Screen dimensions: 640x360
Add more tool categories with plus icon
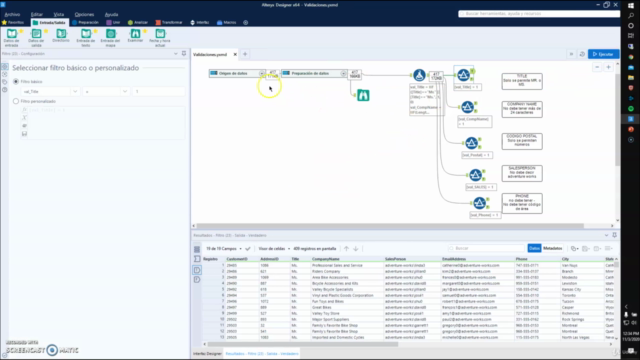click(245, 22)
